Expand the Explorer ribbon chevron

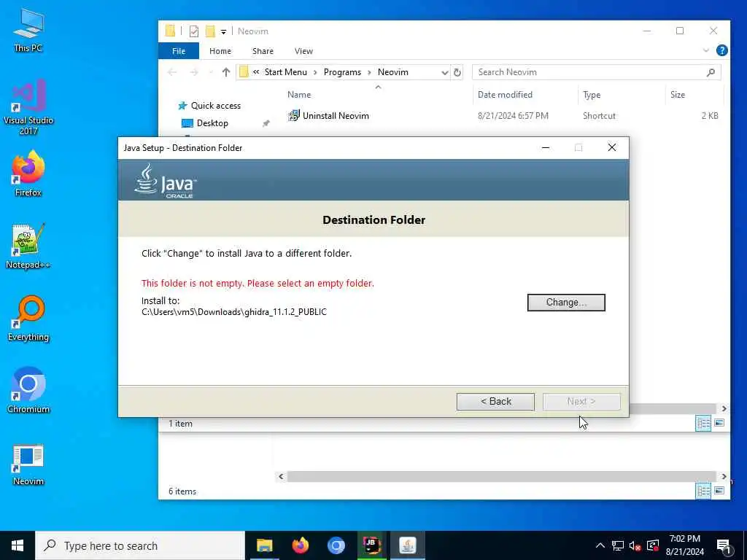point(706,50)
